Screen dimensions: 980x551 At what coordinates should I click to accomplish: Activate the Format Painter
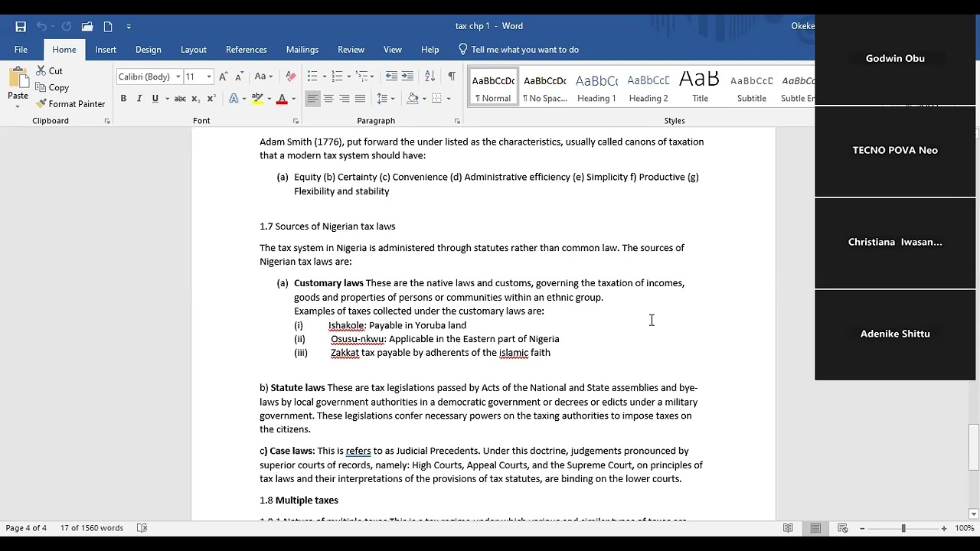[70, 104]
